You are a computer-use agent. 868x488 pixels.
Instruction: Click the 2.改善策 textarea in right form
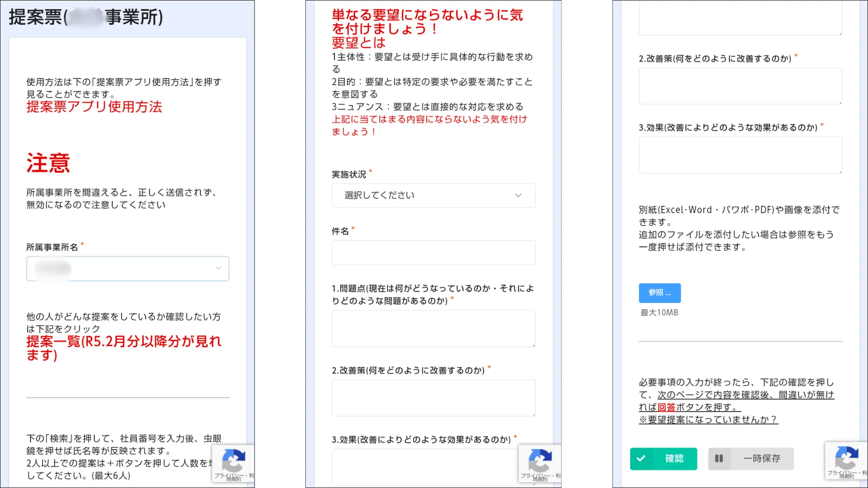coord(740,86)
